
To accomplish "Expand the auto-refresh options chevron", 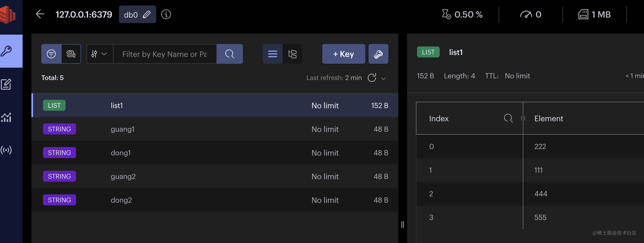I will pyautogui.click(x=383, y=78).
